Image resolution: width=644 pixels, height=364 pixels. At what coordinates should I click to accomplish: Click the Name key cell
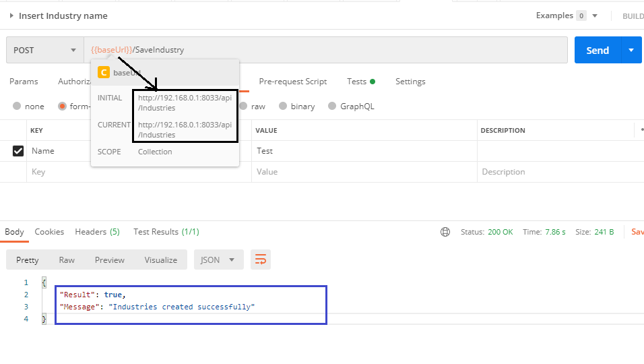(59, 151)
